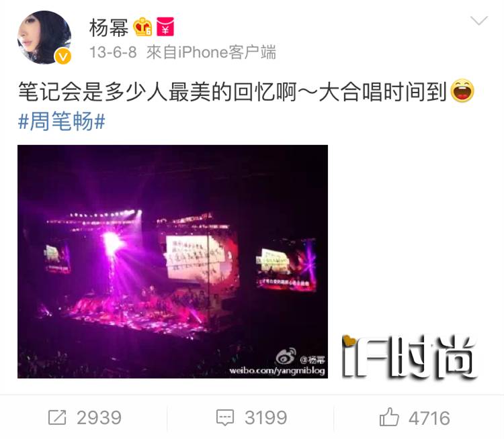This screenshot has height=439, width=504.
Task: Tap the gold crown membership icon
Action: 142,27
